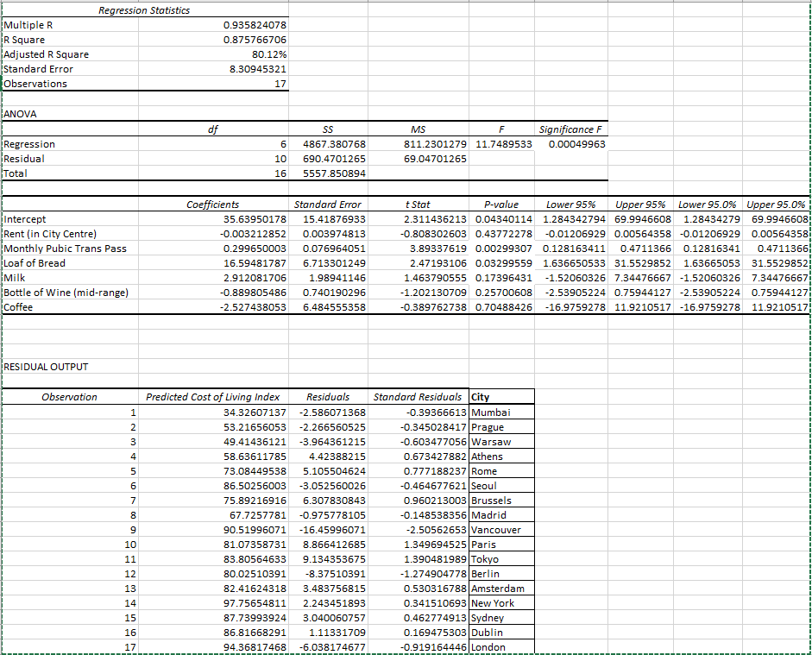Select Vancouver residual -16.45996071
The height and width of the screenshot is (655, 812).
(328, 530)
